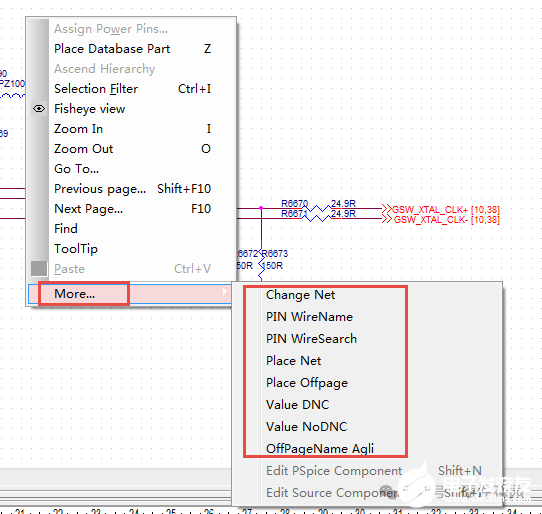Choose Zoom In from the menu
This screenshot has width=542, height=514.
[131, 129]
